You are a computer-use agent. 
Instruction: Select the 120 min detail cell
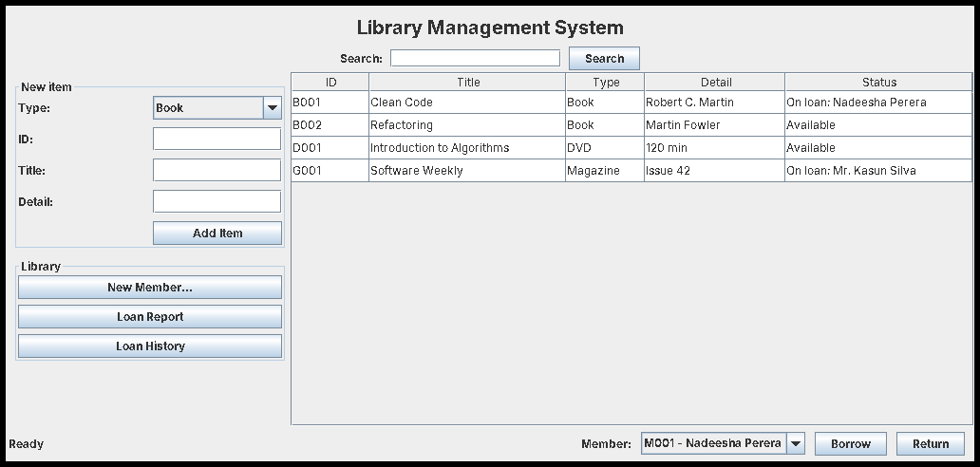tap(714, 148)
